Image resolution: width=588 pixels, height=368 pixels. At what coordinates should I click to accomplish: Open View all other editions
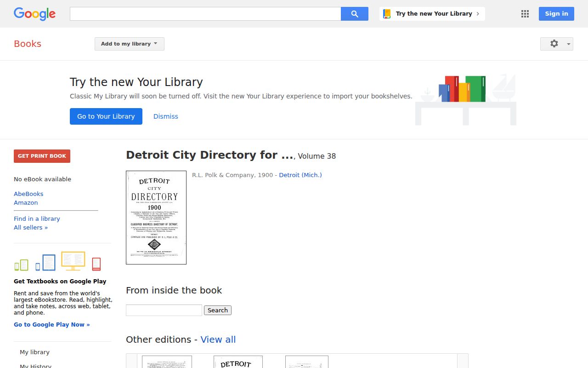point(218,339)
